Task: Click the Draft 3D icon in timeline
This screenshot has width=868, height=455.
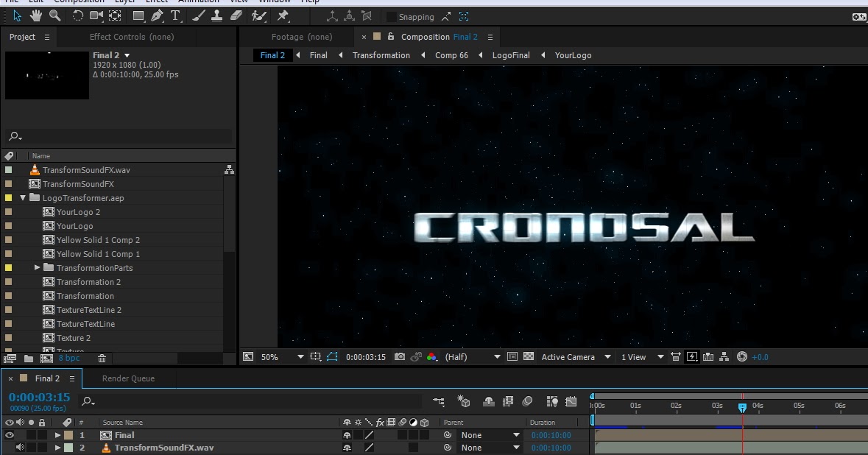Action: pyautogui.click(x=463, y=401)
